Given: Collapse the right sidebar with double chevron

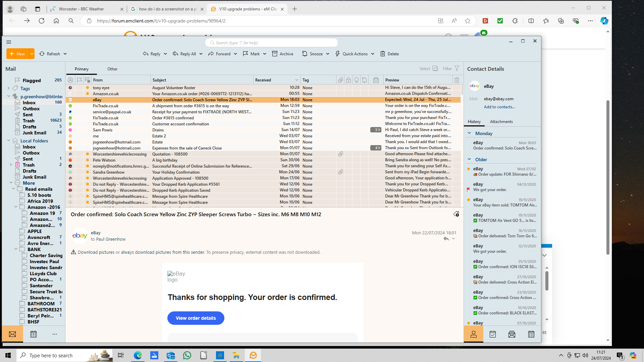Looking at the screenshot, I should click(544, 333).
